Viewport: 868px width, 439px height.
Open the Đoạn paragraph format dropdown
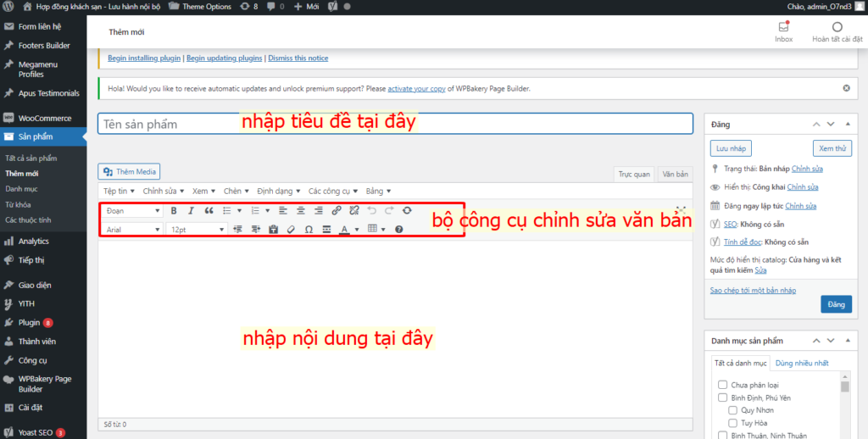(x=133, y=210)
